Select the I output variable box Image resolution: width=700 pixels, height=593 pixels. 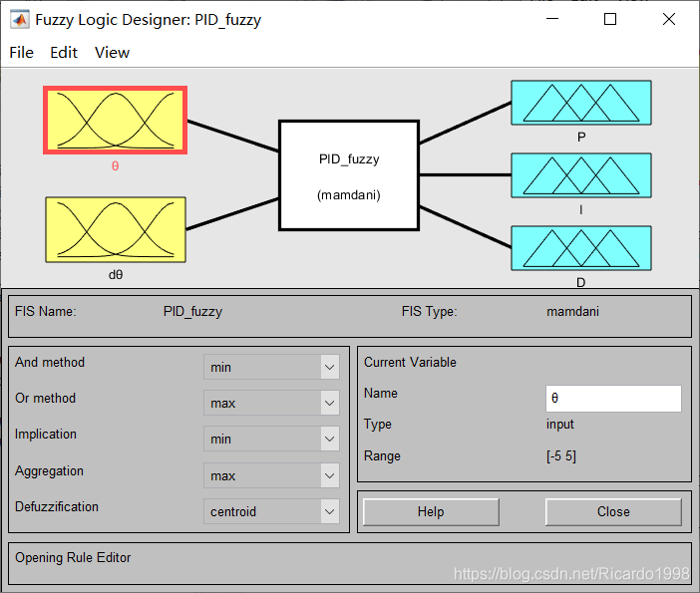point(580,175)
